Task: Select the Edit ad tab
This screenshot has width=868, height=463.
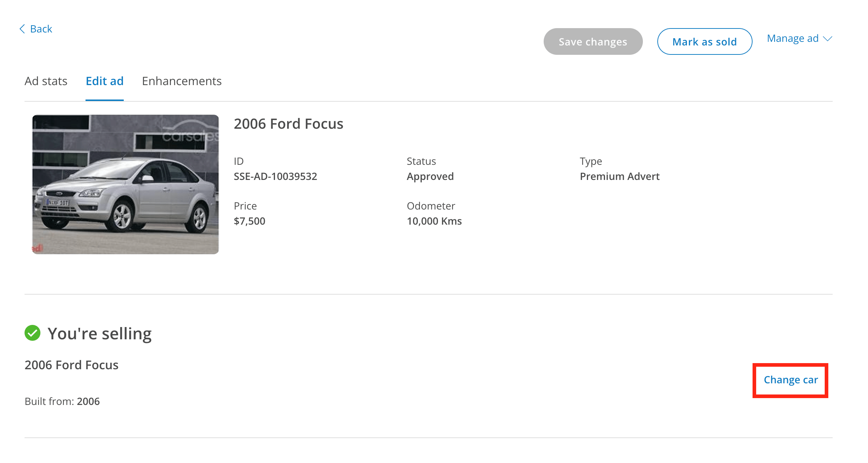Action: click(105, 81)
